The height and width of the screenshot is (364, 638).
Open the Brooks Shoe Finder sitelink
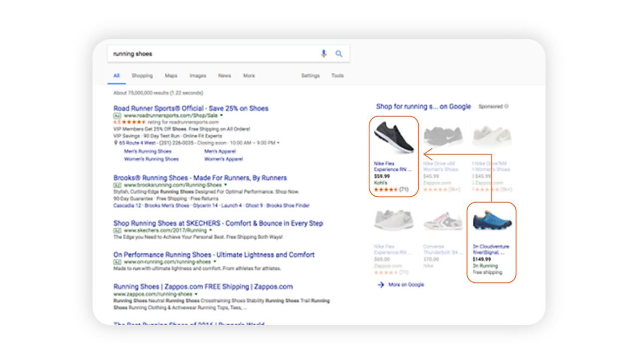click(288, 205)
